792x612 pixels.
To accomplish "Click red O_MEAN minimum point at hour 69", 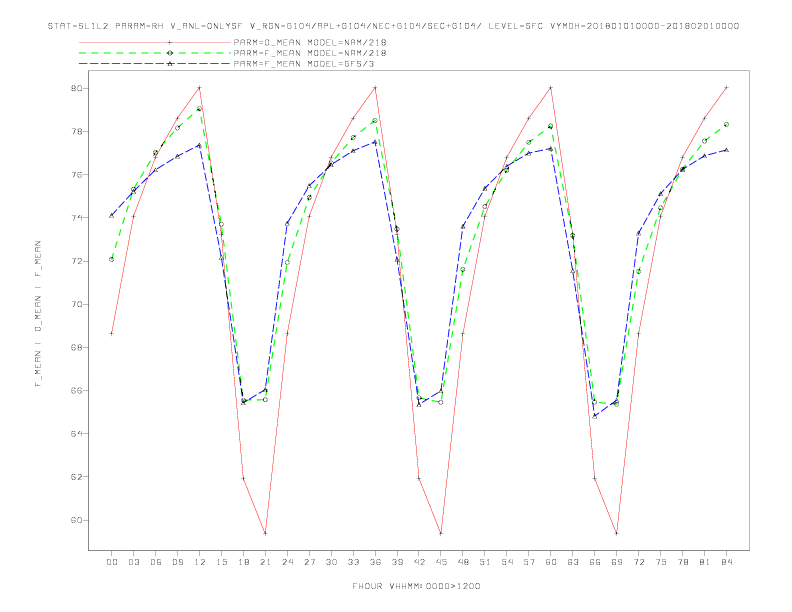I will (617, 533).
